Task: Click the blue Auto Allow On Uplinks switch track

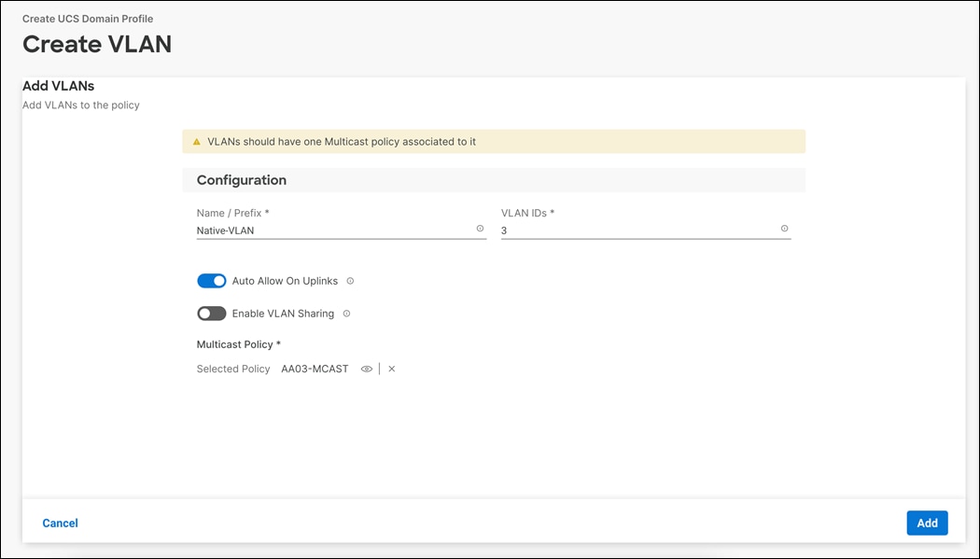Action: point(211,280)
